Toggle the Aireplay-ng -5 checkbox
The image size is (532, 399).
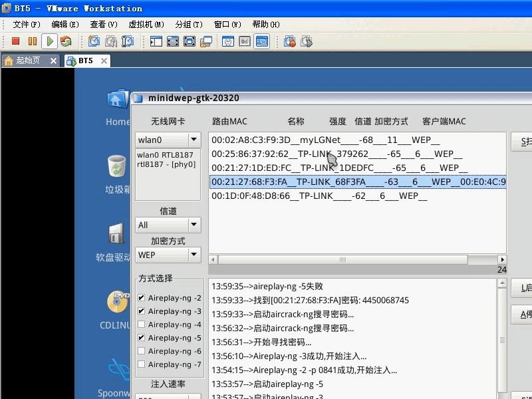click(x=142, y=338)
